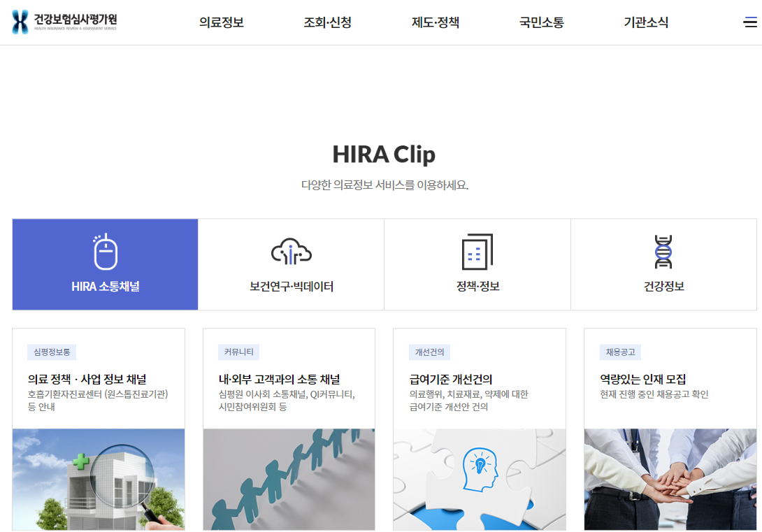Select the 정책·정보 tab
The height and width of the screenshot is (532, 762).
477,264
